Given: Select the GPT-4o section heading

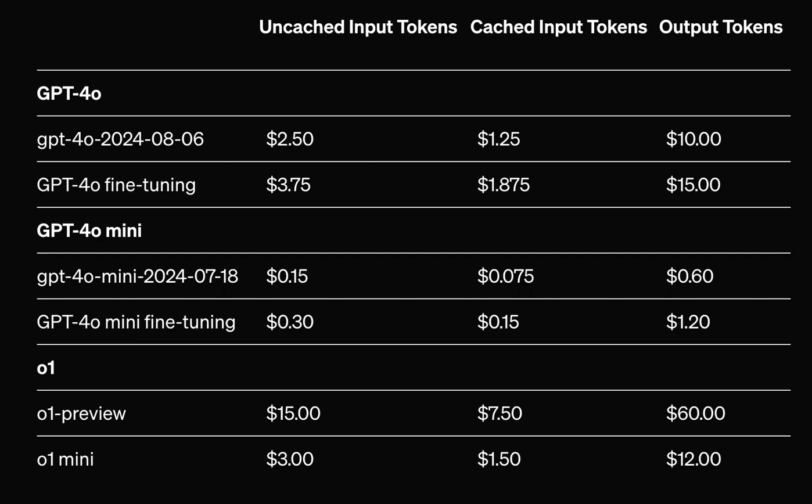Looking at the screenshot, I should [69, 93].
